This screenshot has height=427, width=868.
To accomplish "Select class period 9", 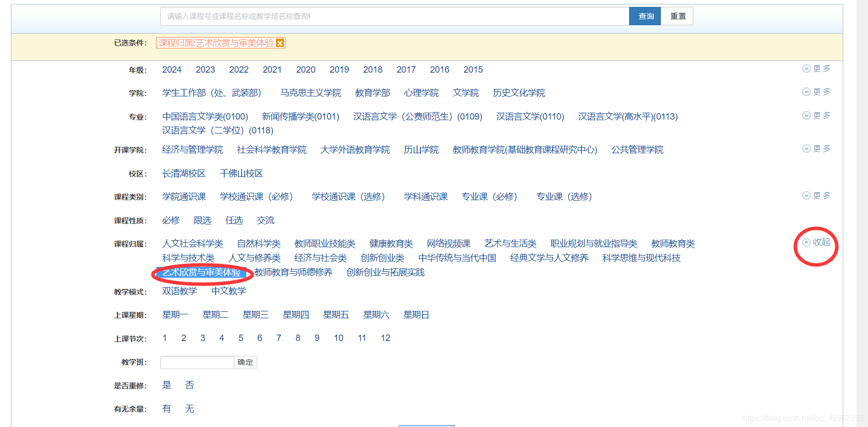I will pyautogui.click(x=317, y=338).
